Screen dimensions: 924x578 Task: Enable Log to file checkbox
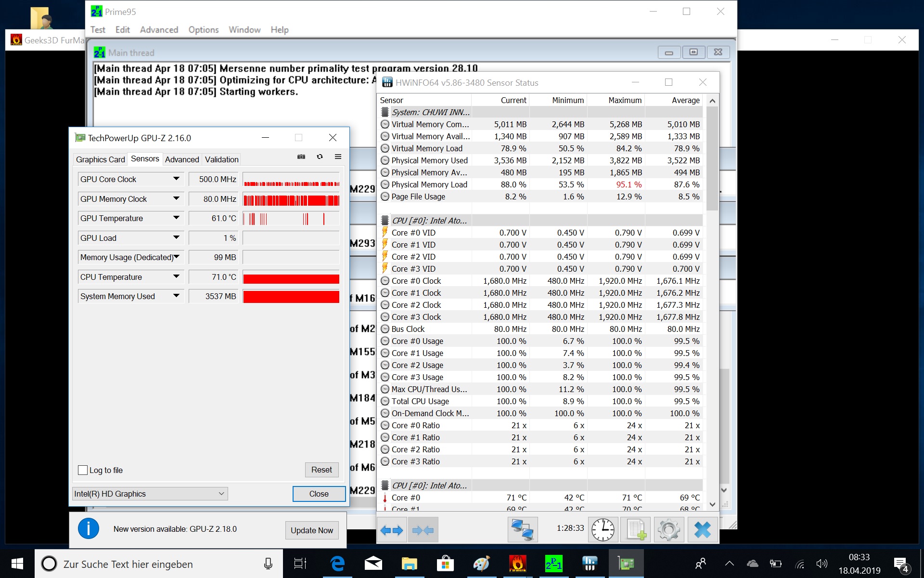tap(83, 470)
